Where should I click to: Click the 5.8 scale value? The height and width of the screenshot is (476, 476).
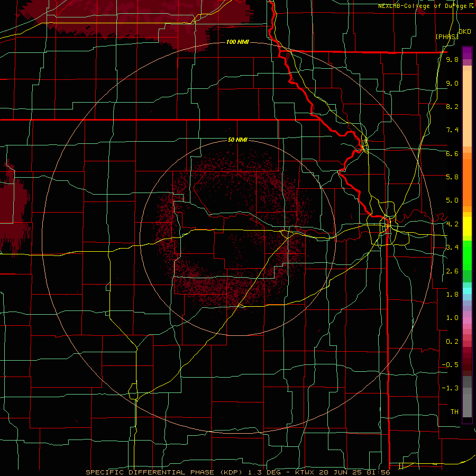pyautogui.click(x=452, y=177)
